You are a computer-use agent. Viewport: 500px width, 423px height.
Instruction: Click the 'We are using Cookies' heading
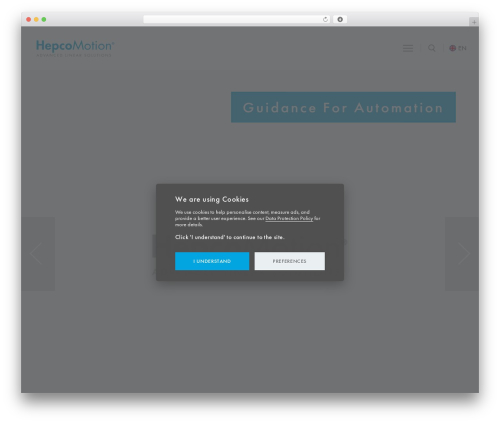[212, 199]
